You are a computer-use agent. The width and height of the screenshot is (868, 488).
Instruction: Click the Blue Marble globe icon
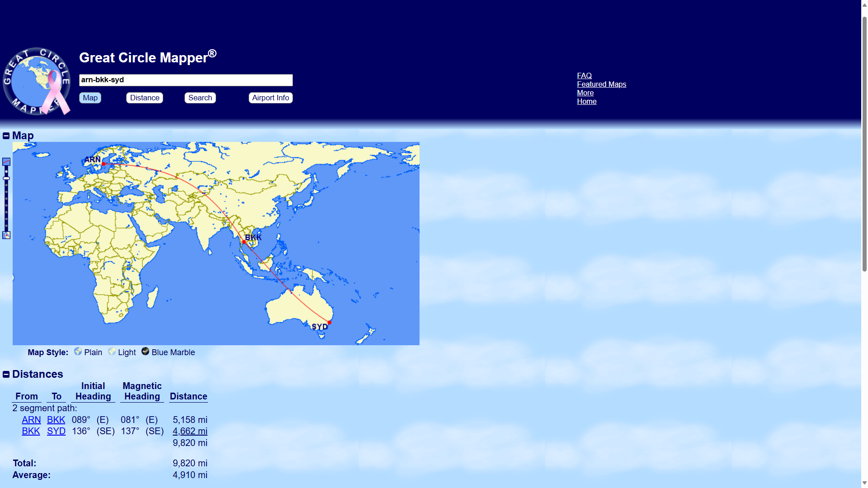145,352
